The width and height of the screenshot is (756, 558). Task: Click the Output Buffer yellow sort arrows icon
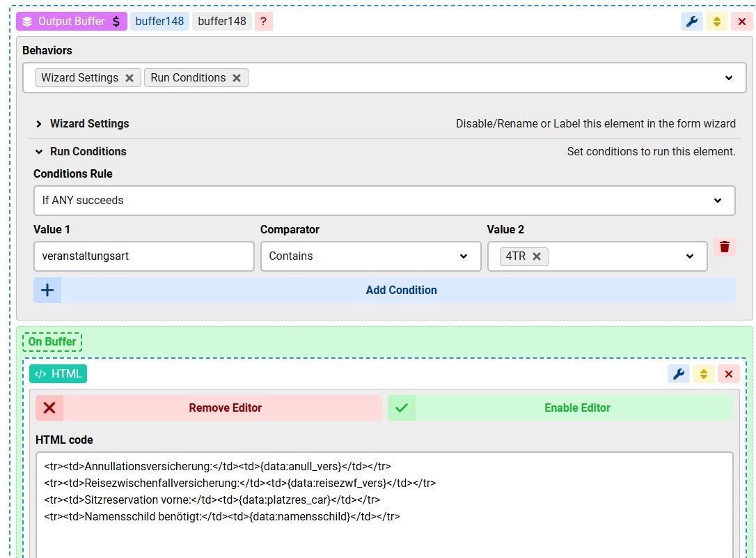(x=716, y=22)
